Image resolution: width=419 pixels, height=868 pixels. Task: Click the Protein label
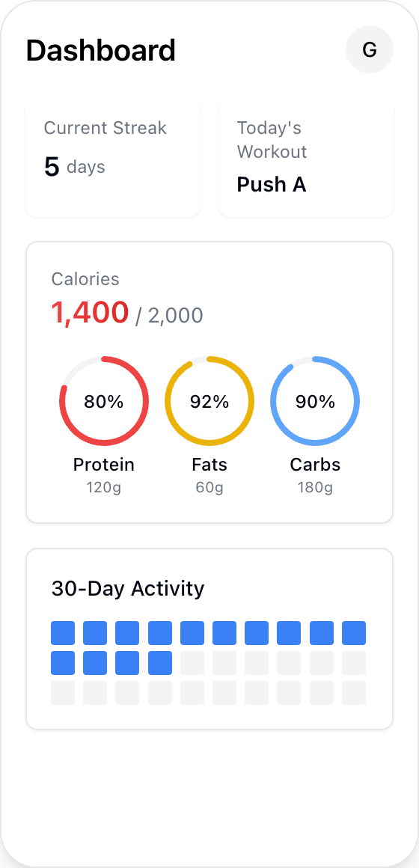[x=104, y=465]
